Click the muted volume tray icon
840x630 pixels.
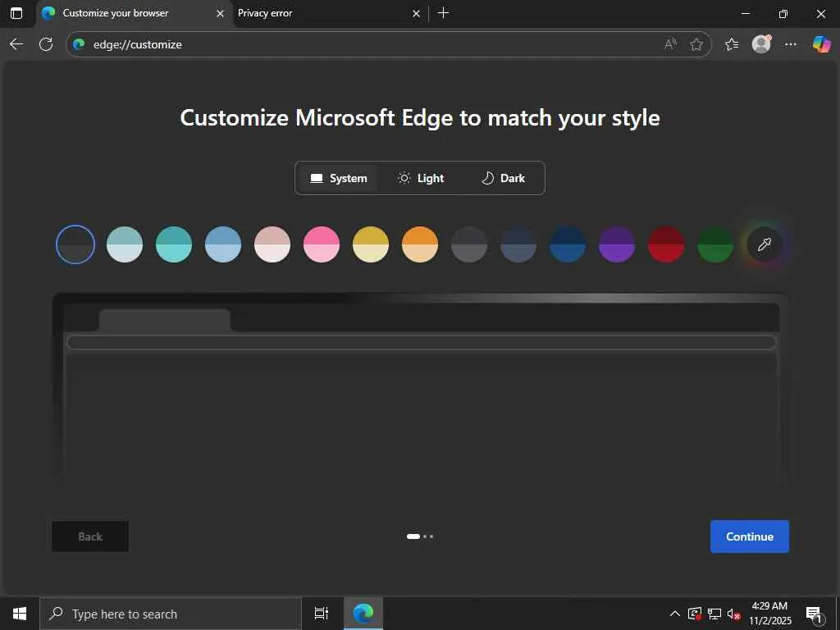pyautogui.click(x=733, y=614)
